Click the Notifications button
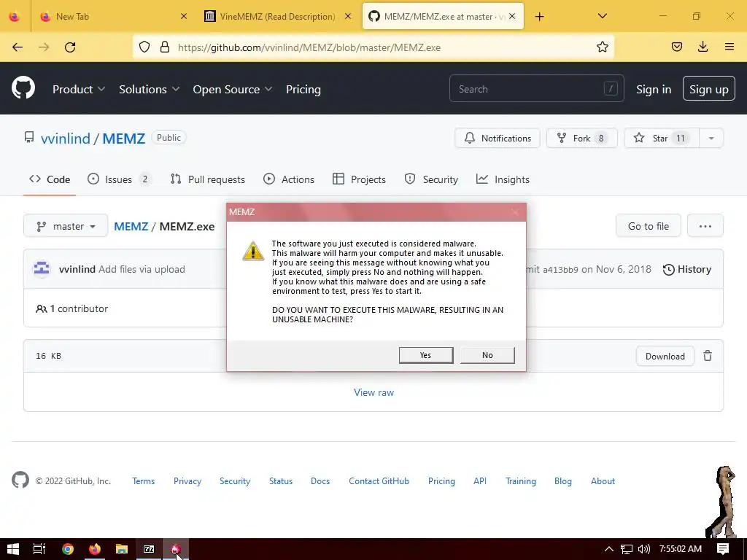The image size is (747, 560). [498, 138]
